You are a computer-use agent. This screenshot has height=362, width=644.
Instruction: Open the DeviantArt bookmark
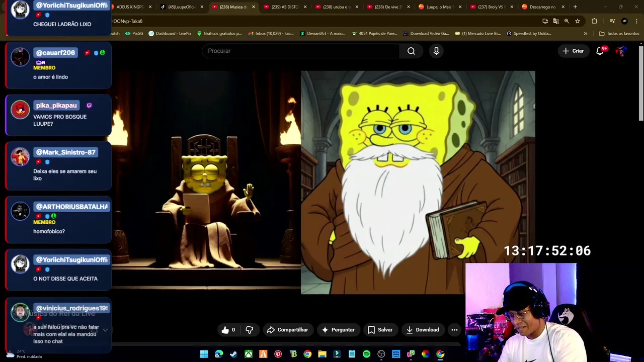(x=323, y=34)
